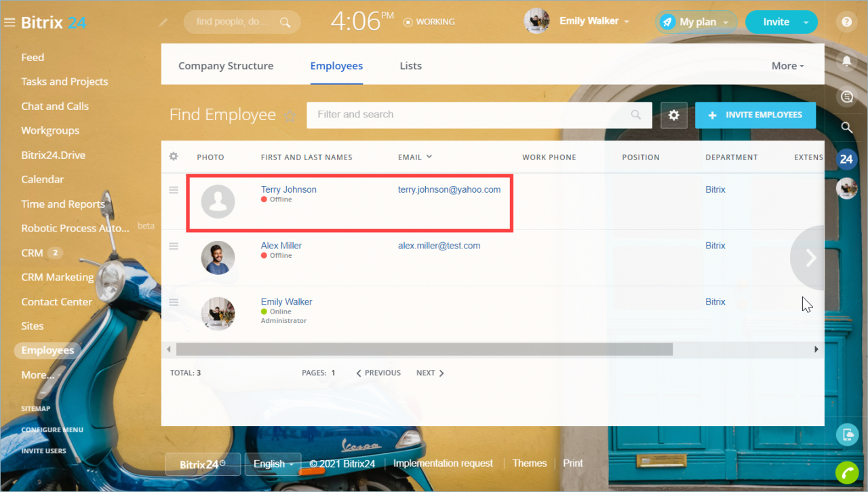Click the search magnifier in right panel
868x492 pixels.
(x=846, y=127)
